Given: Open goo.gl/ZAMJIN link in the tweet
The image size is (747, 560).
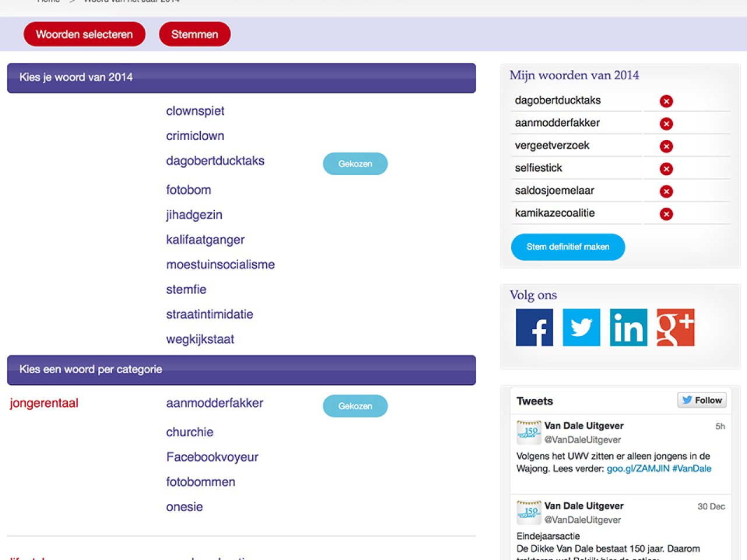Looking at the screenshot, I should 638,468.
